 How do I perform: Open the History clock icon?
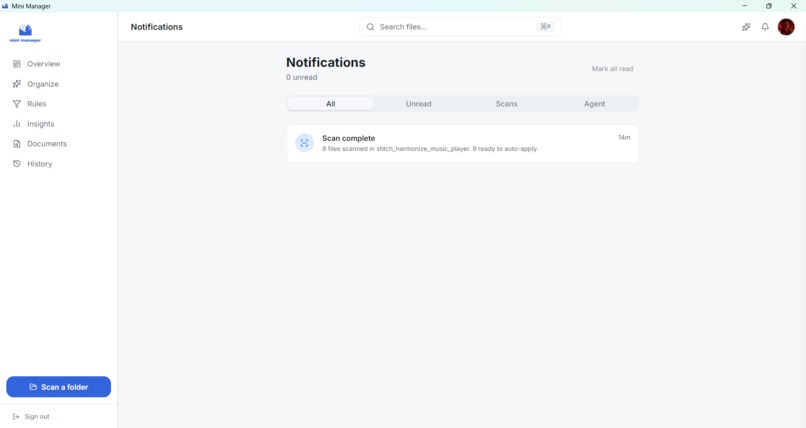(x=17, y=164)
